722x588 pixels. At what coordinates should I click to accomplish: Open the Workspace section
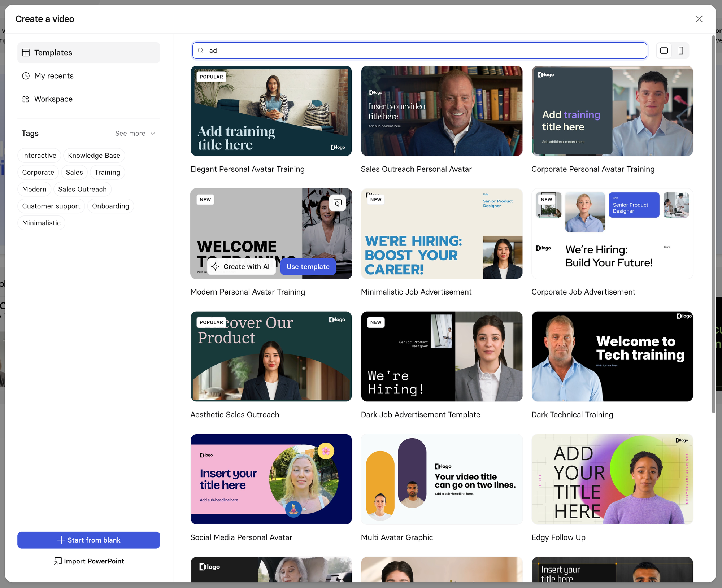click(x=53, y=99)
